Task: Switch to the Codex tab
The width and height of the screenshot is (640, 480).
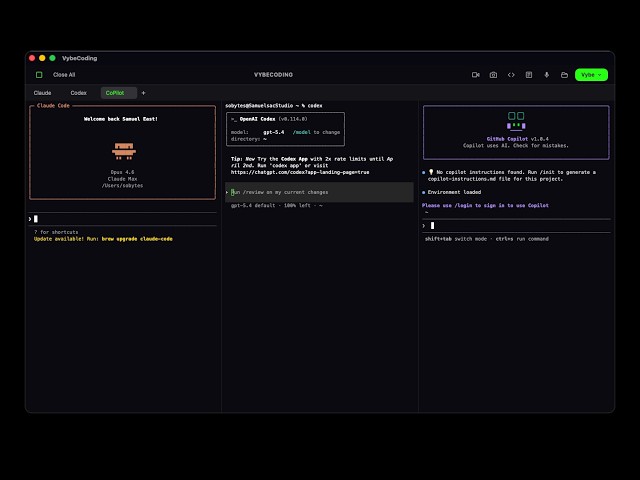Action: [x=78, y=93]
